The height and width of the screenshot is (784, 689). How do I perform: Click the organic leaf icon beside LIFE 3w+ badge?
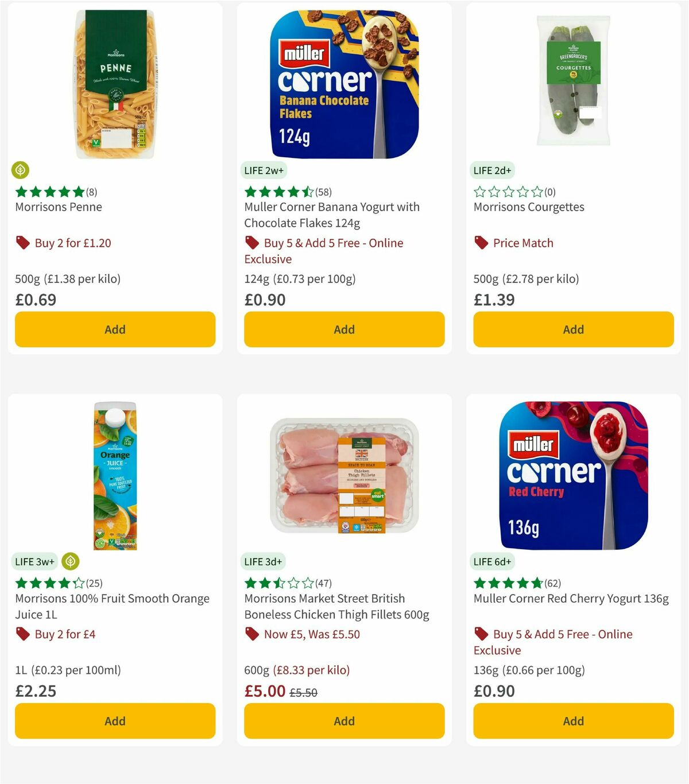[71, 561]
